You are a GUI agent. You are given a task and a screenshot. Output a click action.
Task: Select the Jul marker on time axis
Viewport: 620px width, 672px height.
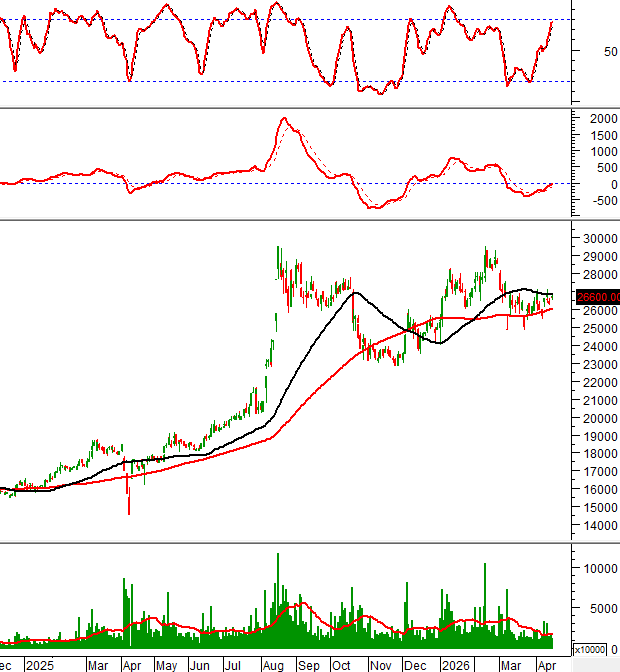click(234, 664)
